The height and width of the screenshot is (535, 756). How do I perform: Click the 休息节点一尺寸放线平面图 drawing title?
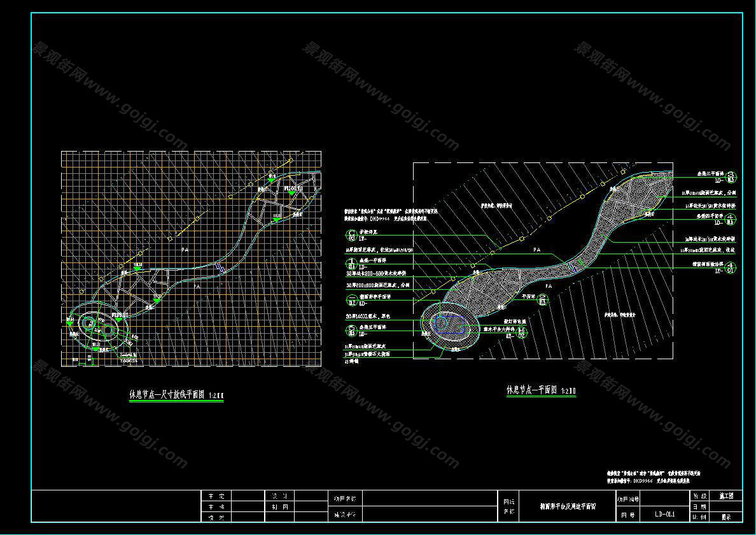pos(176,394)
